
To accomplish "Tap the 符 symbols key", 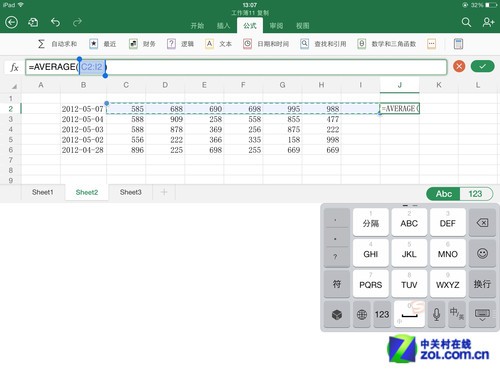I will 337,284.
